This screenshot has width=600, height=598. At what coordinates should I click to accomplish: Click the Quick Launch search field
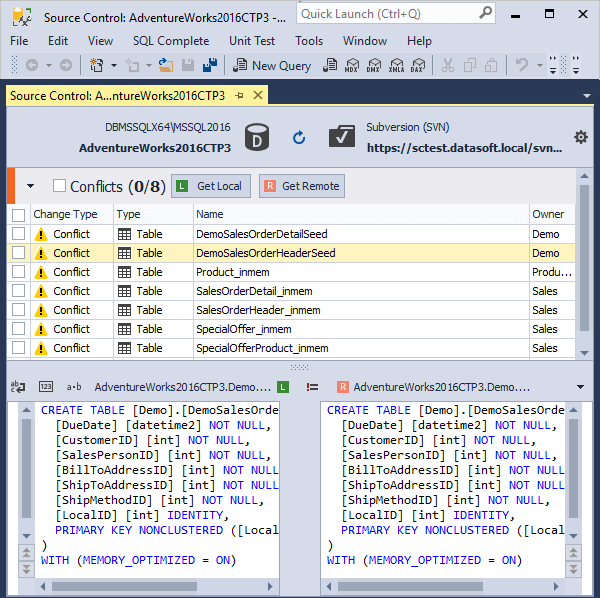pos(396,14)
